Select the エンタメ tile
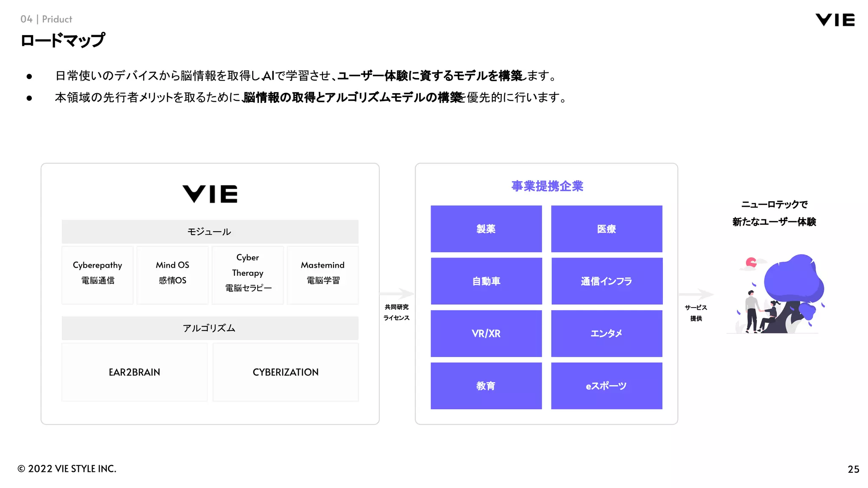This screenshot has height=488, width=868. point(606,333)
